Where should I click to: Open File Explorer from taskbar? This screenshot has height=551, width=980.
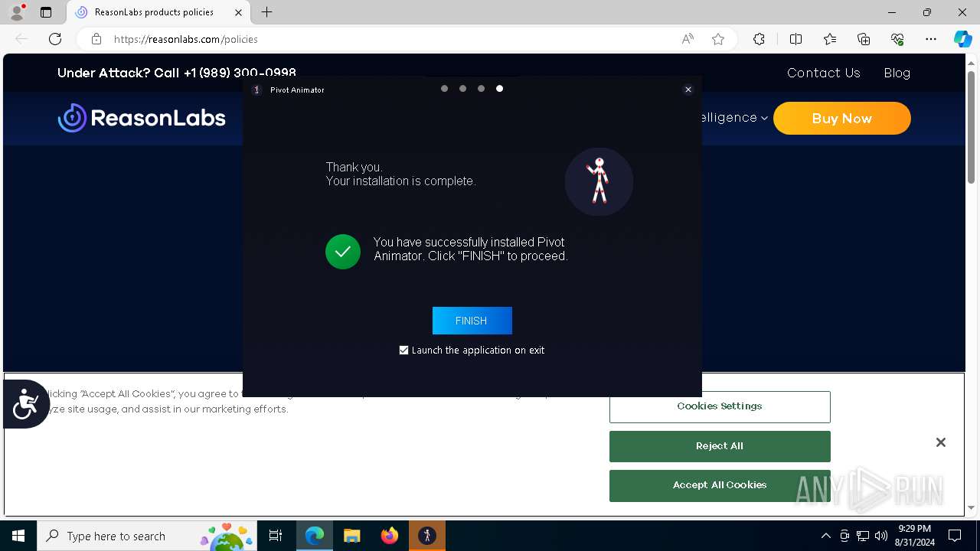[x=351, y=536]
